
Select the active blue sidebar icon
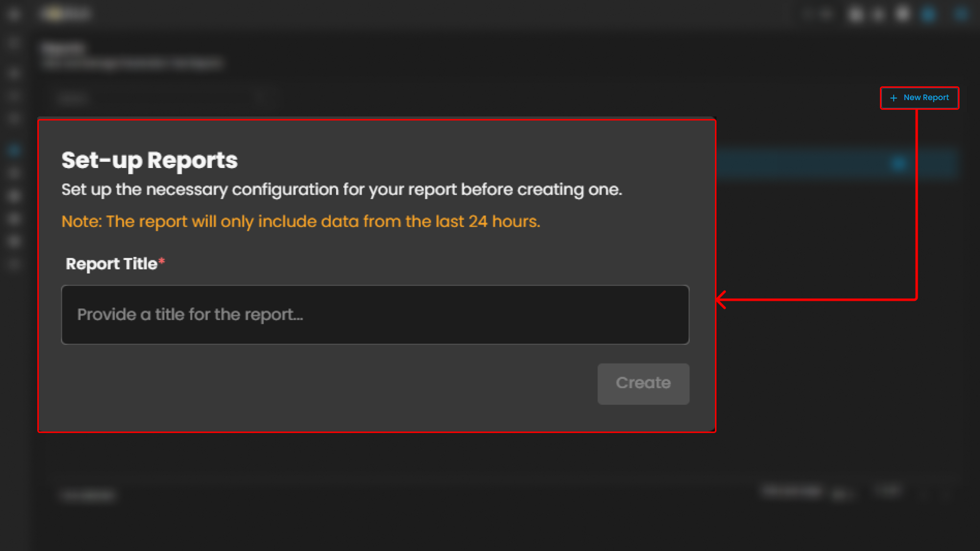tap(14, 150)
